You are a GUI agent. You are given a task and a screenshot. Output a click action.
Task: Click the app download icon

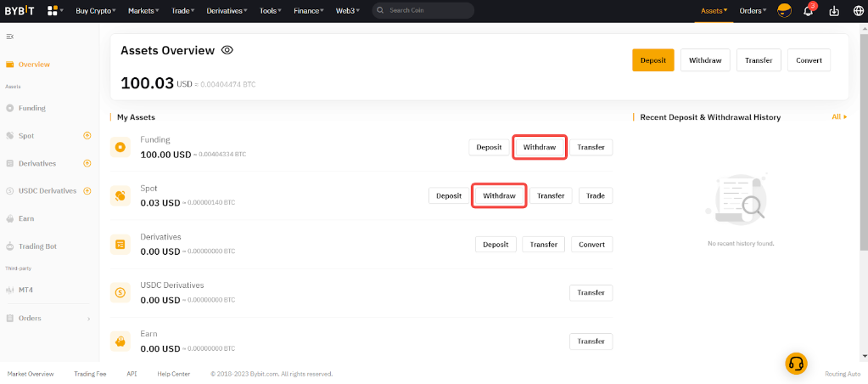click(834, 11)
